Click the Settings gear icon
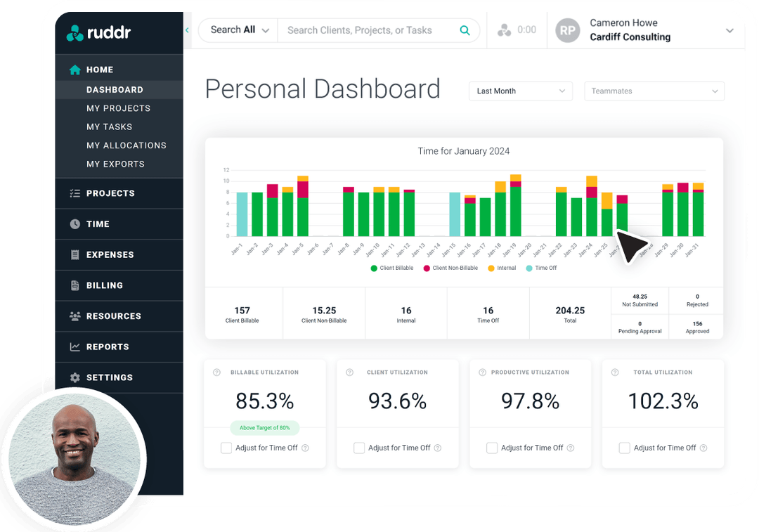This screenshot has width=759, height=532. [x=76, y=377]
